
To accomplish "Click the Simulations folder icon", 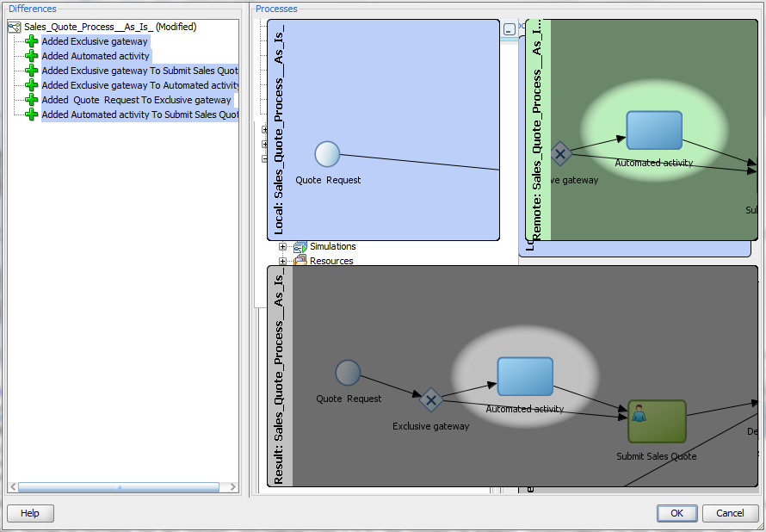I will tap(300, 247).
